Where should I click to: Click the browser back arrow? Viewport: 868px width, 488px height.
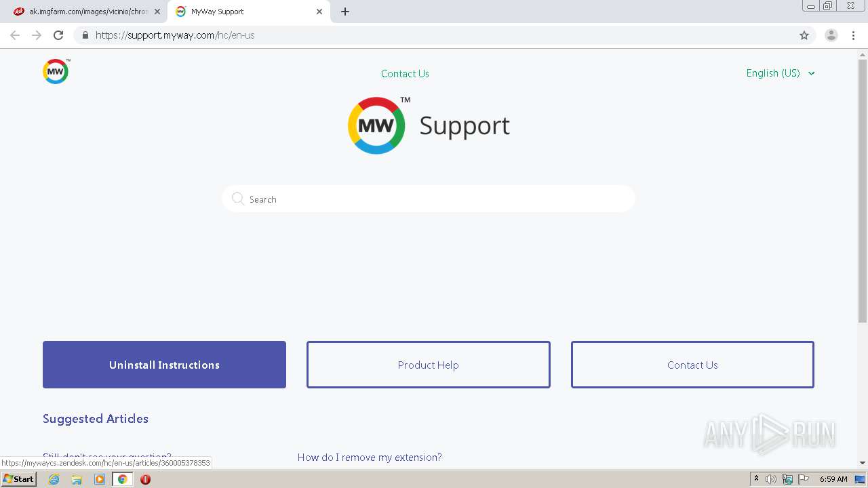(x=15, y=35)
